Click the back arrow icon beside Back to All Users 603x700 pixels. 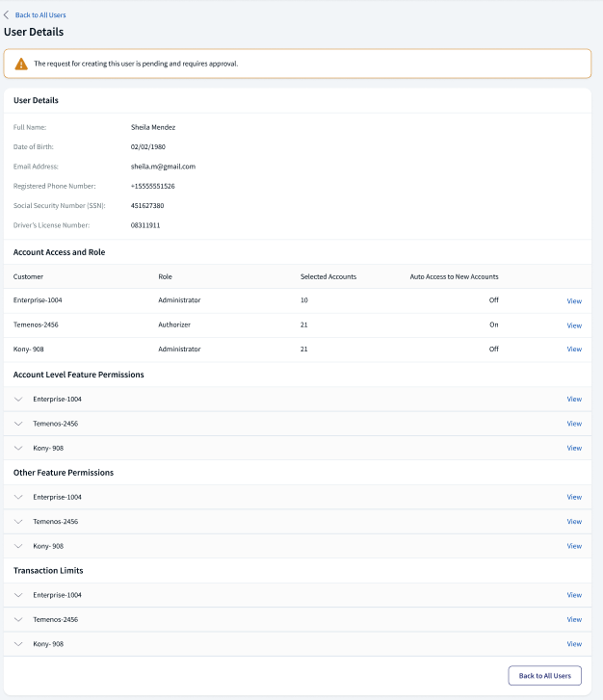[x=6, y=15]
